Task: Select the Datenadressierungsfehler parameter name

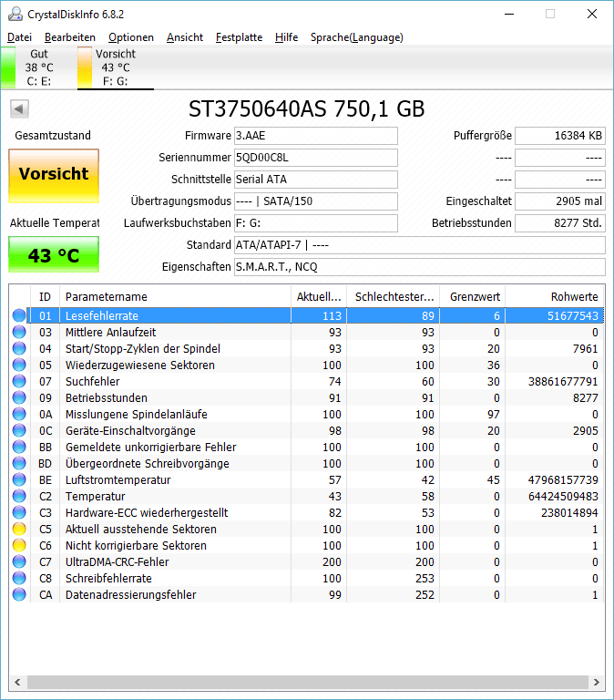Action: click(130, 594)
